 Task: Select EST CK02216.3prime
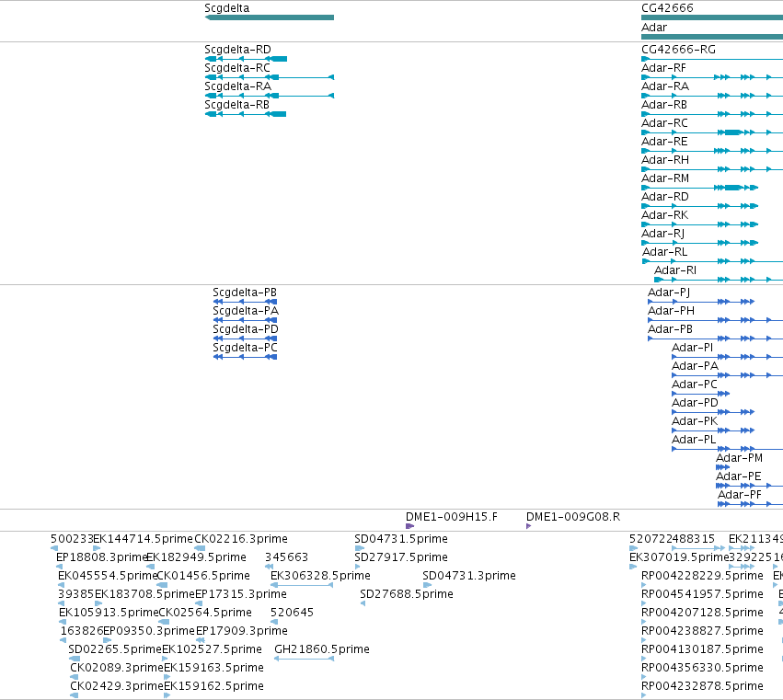[x=241, y=539]
